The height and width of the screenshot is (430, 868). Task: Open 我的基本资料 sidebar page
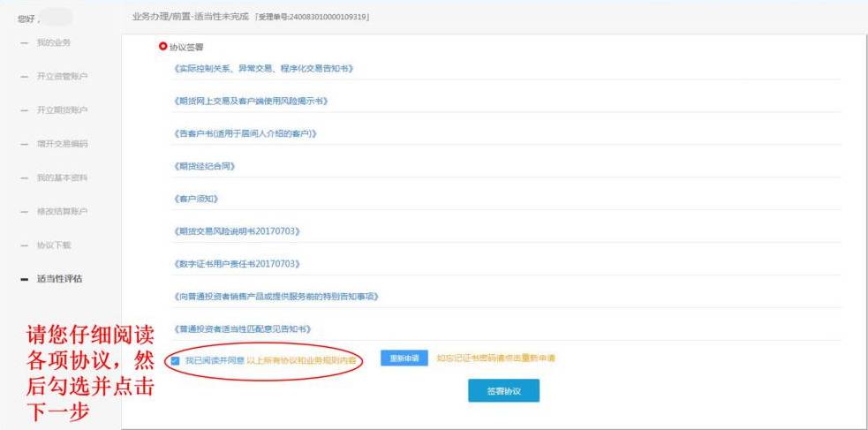click(62, 177)
